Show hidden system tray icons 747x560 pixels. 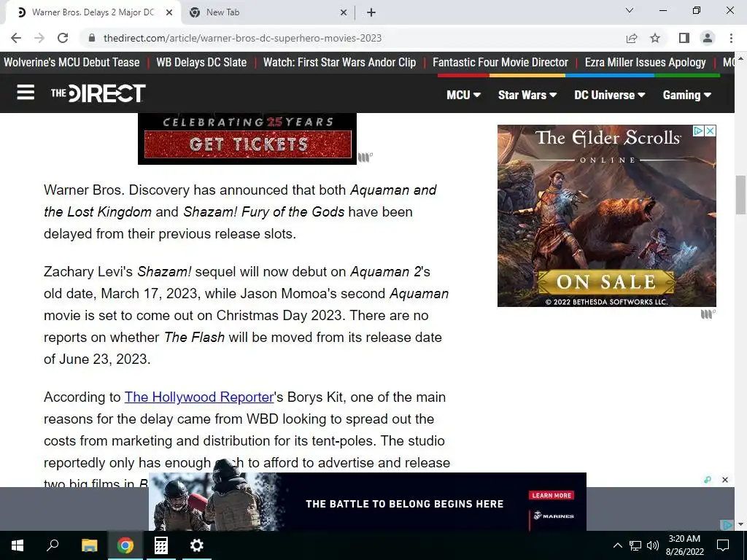pos(617,545)
